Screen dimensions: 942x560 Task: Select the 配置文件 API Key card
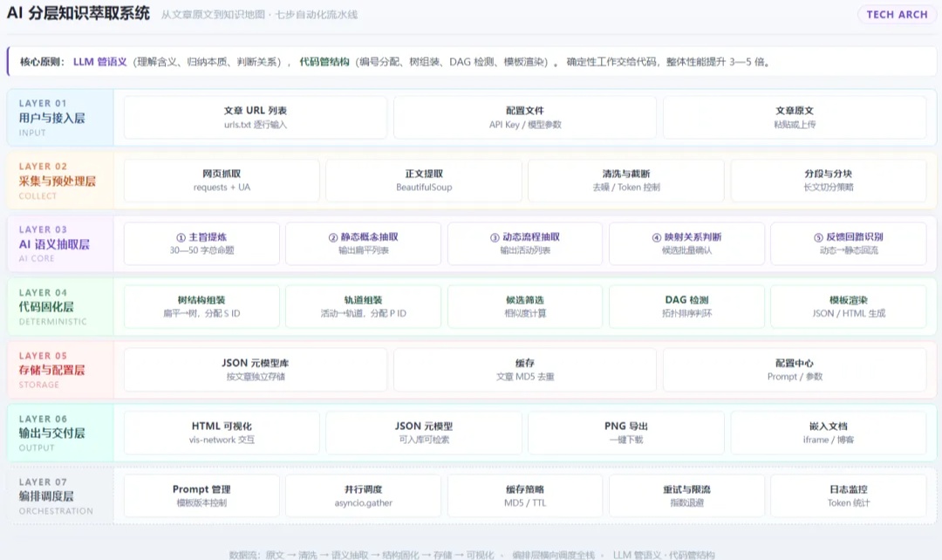pyautogui.click(x=525, y=117)
